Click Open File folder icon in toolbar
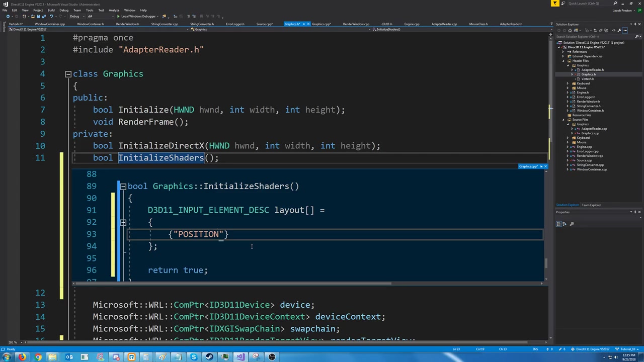This screenshot has height=362, width=644. coord(33,16)
